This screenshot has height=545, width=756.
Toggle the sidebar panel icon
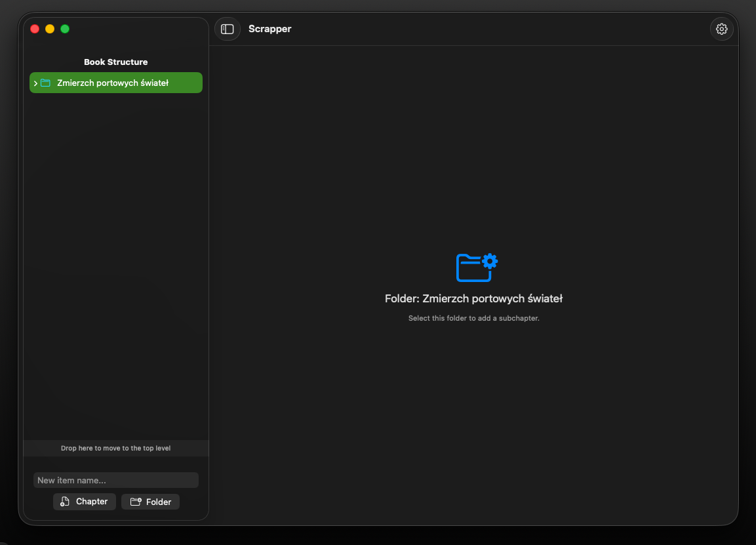click(227, 29)
